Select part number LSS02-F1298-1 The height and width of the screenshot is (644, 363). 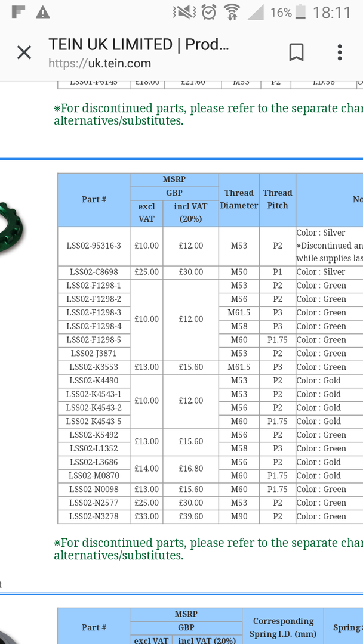click(x=94, y=286)
